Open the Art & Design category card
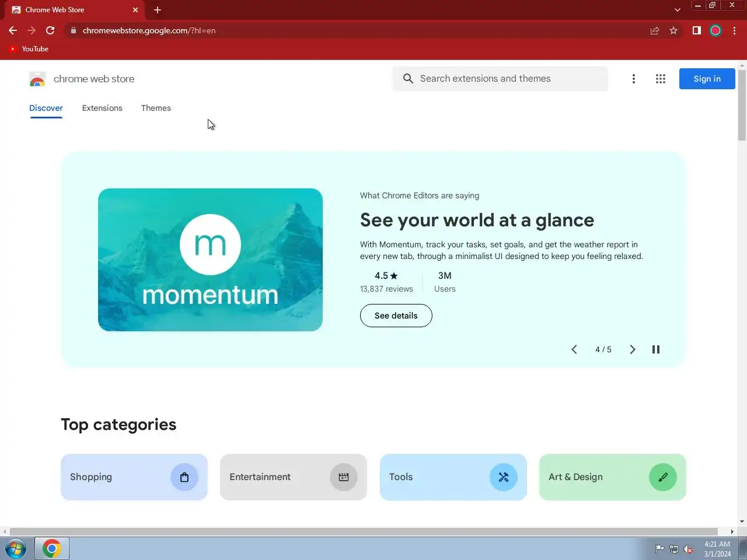The height and width of the screenshot is (560, 747). point(613,477)
